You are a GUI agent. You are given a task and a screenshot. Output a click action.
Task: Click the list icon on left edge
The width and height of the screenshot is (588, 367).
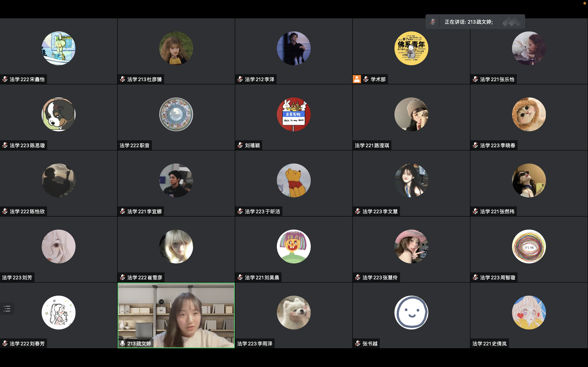7,309
